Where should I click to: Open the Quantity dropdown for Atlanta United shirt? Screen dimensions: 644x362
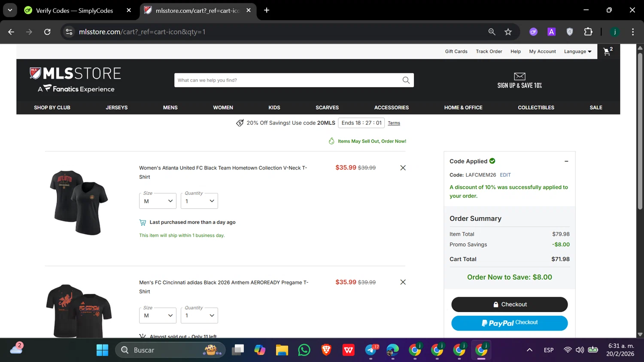pos(199,201)
